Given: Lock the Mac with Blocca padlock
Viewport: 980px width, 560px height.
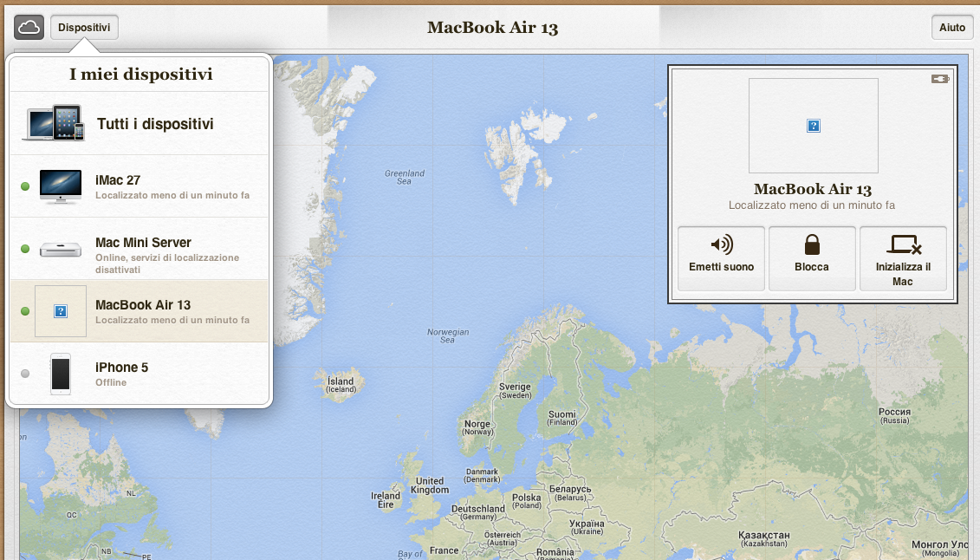Looking at the screenshot, I should 812,258.
